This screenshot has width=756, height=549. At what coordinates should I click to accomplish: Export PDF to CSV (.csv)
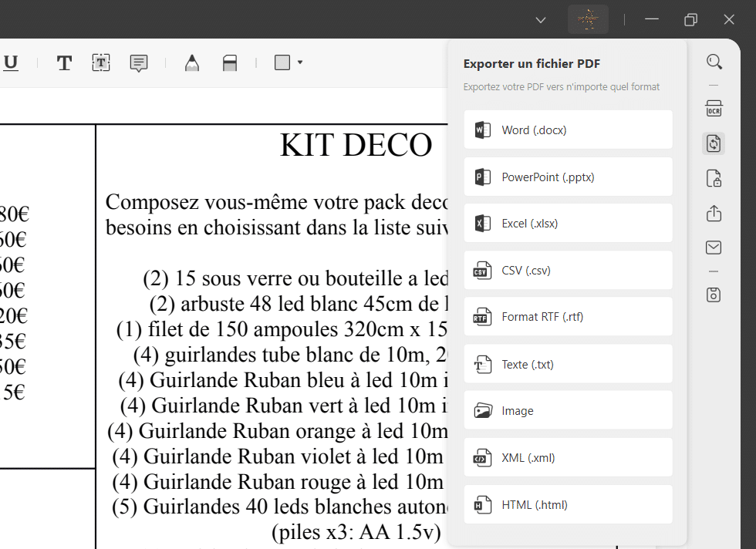(x=568, y=271)
